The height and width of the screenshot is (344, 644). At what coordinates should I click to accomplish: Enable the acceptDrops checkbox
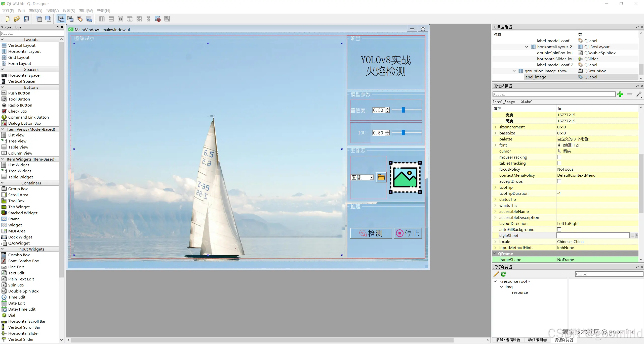(559, 181)
